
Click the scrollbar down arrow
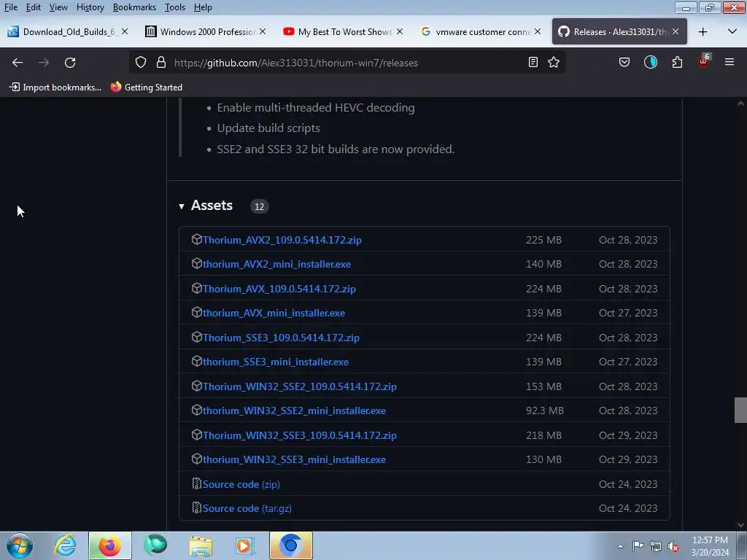point(740,525)
